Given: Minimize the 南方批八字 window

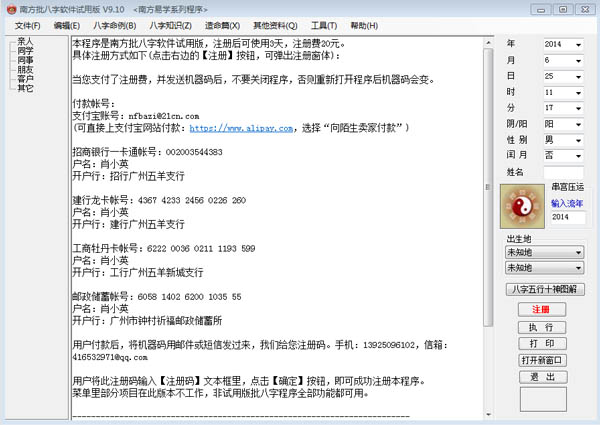Looking at the screenshot, I should [541, 10].
